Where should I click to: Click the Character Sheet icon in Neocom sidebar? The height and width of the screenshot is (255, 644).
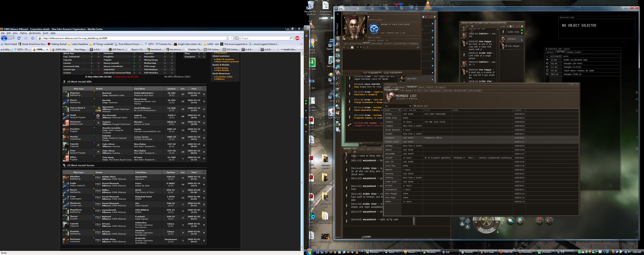tap(338, 39)
